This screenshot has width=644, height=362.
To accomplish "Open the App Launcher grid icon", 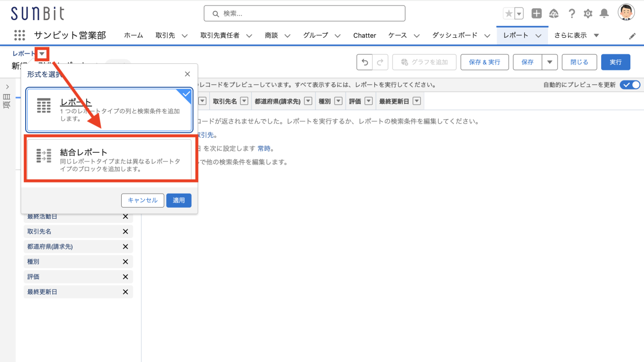I will [x=20, y=35].
